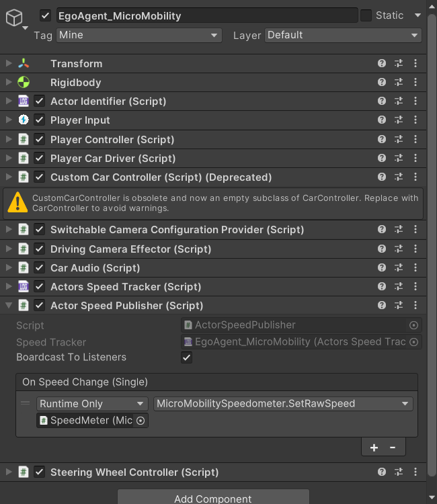Open help for Player Controller script
Image resolution: width=437 pixels, height=504 pixels.
pos(382,139)
